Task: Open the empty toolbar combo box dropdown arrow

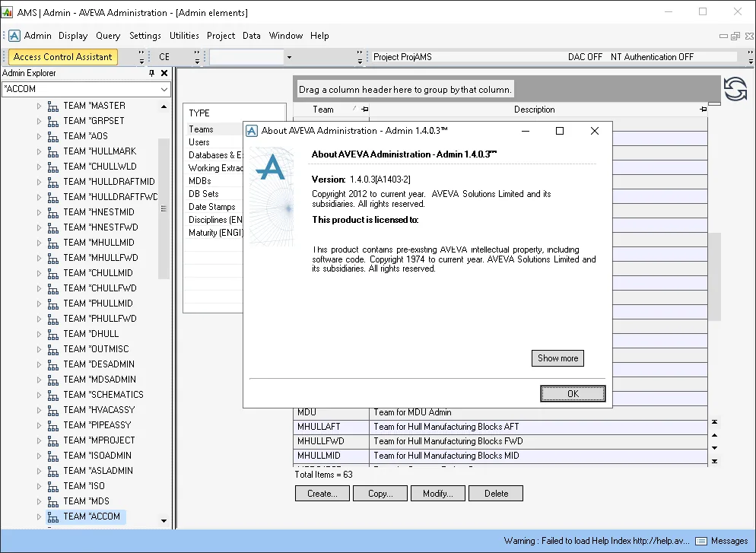Action: 289,57
